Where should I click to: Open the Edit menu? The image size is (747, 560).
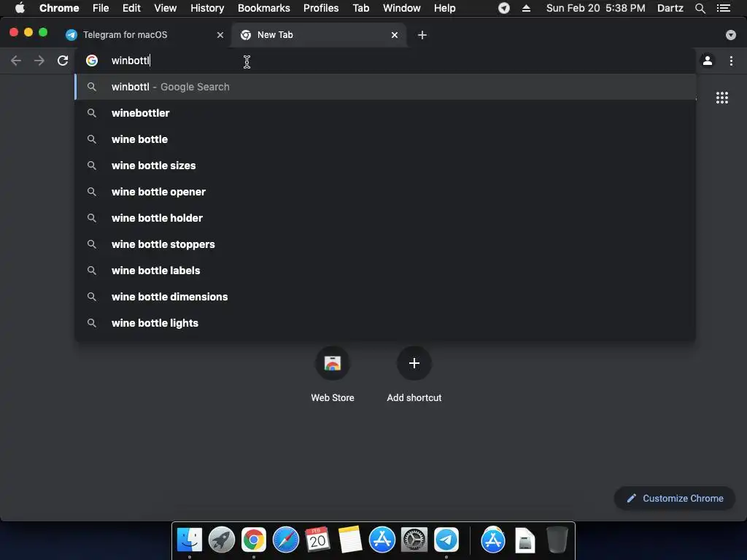tap(131, 8)
